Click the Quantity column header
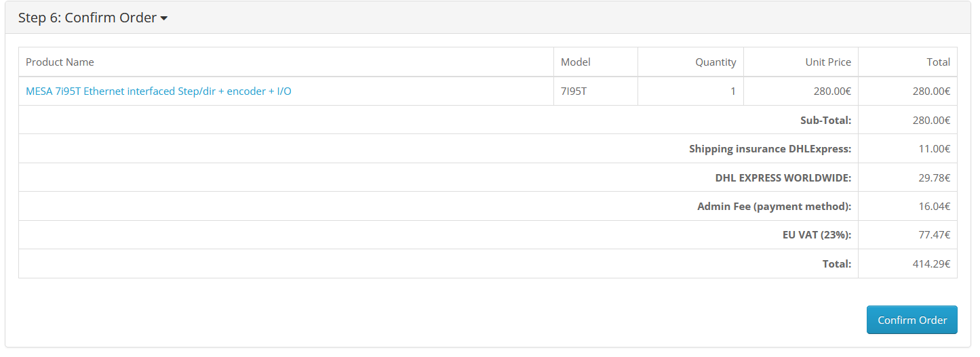This screenshot has height=357, width=980. [716, 62]
